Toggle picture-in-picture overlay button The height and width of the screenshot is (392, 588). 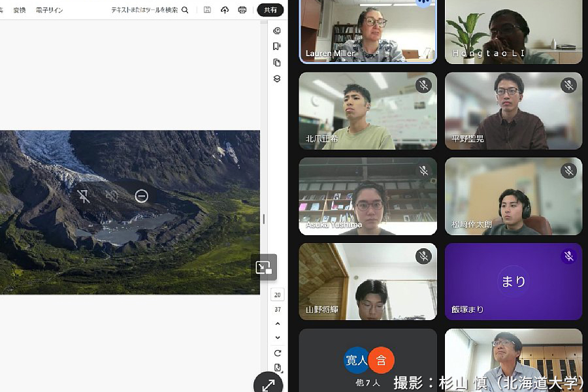[264, 267]
